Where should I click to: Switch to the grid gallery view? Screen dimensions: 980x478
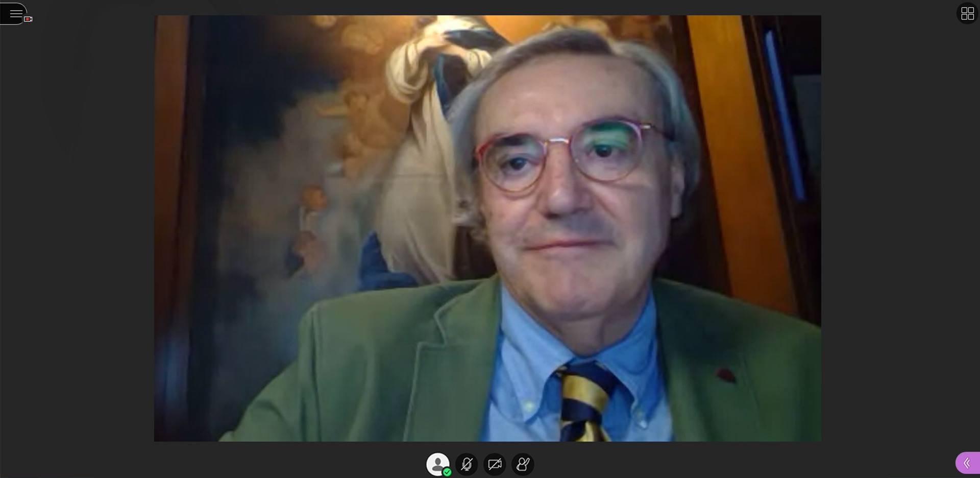[x=967, y=13]
